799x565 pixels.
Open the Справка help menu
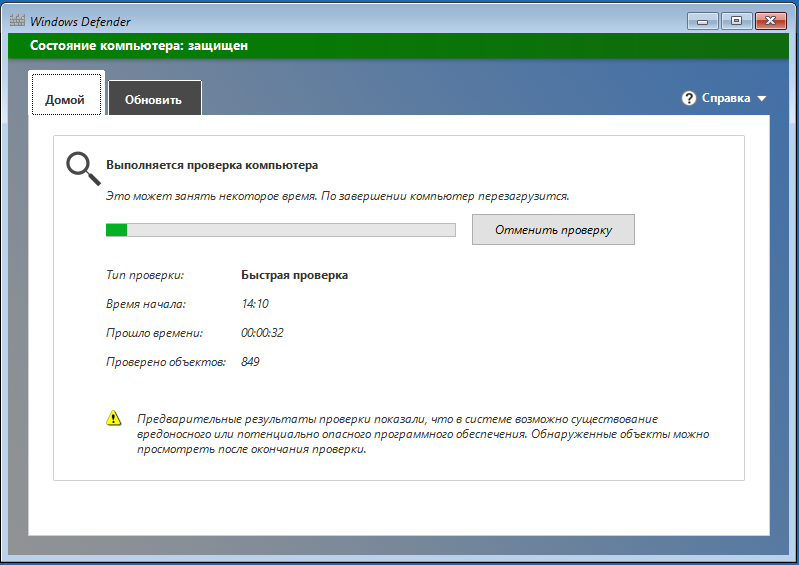click(x=726, y=98)
